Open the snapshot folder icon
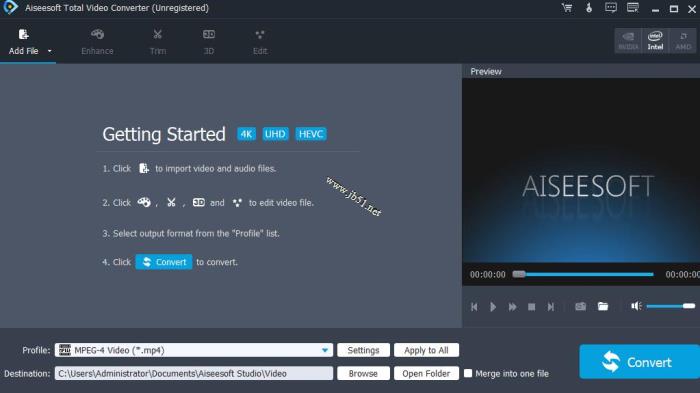Image resolution: width=700 pixels, height=393 pixels. point(603,306)
